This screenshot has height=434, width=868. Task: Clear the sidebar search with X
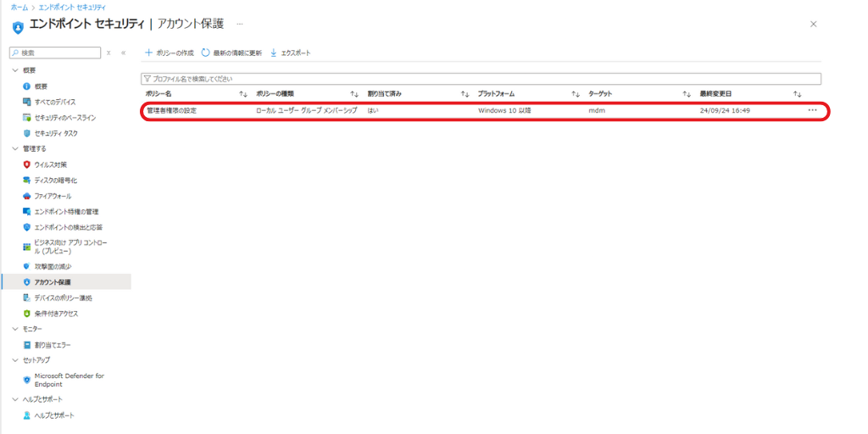pos(108,53)
